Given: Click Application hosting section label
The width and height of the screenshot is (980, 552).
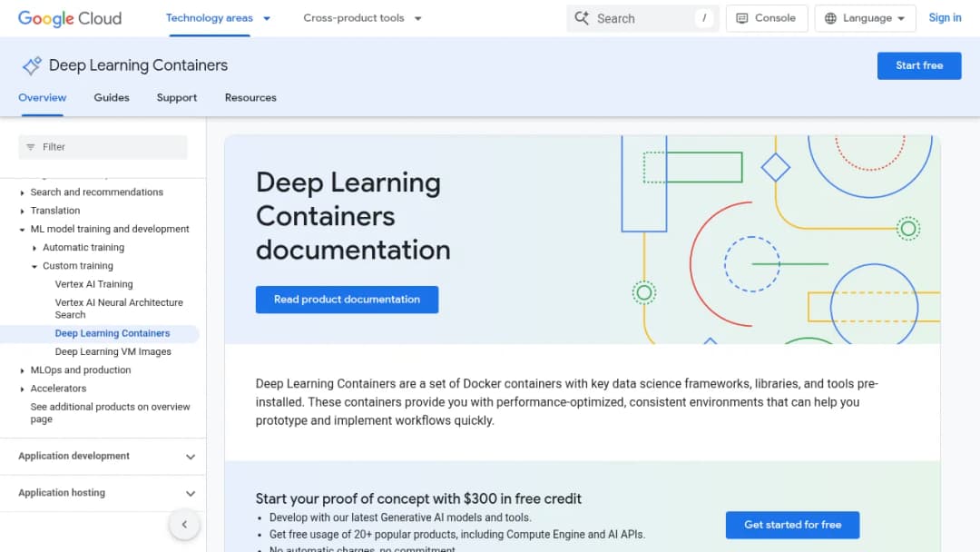Looking at the screenshot, I should (62, 493).
